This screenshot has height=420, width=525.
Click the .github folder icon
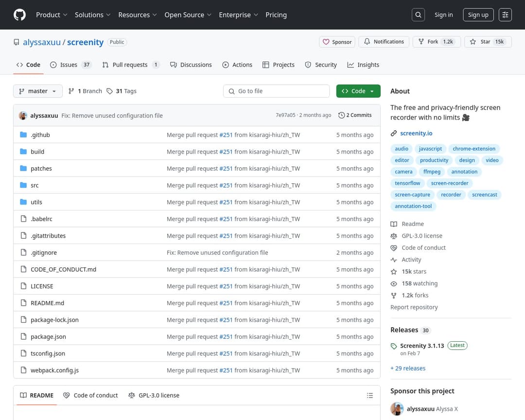coord(23,135)
